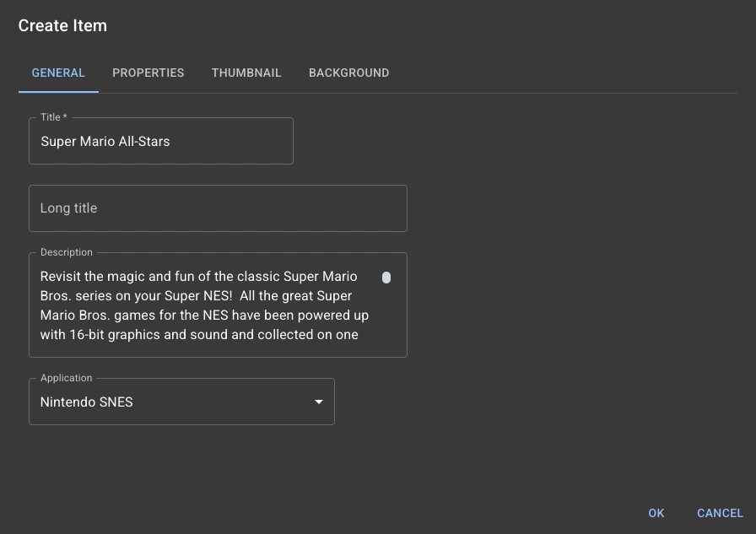Confirm the dialog with OK
756x534 pixels.
[x=656, y=513]
